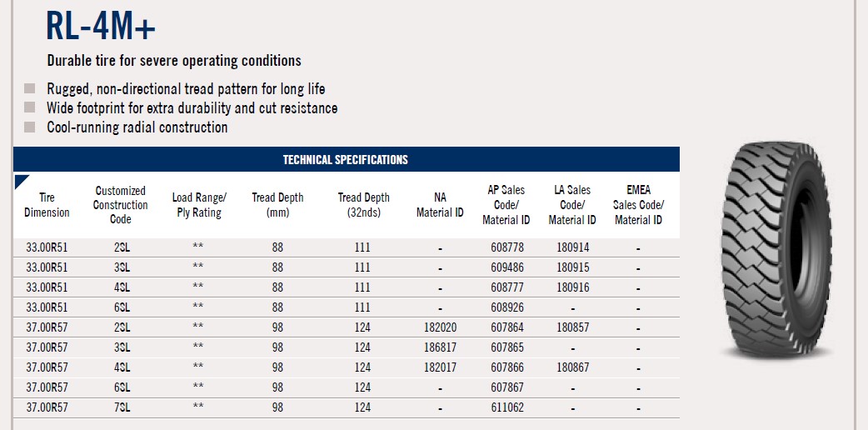Screen dimensions: 868x430
Task: Click AP sales code 608778
Action: coord(506,247)
